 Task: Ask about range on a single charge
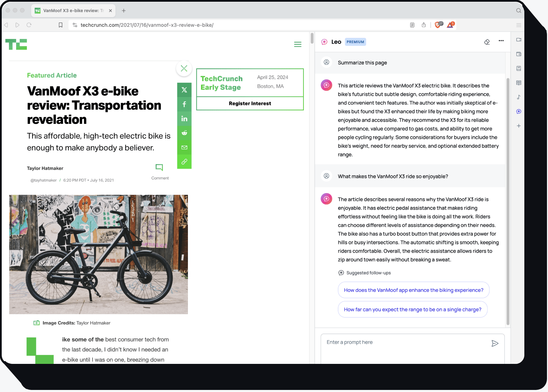coord(413,309)
